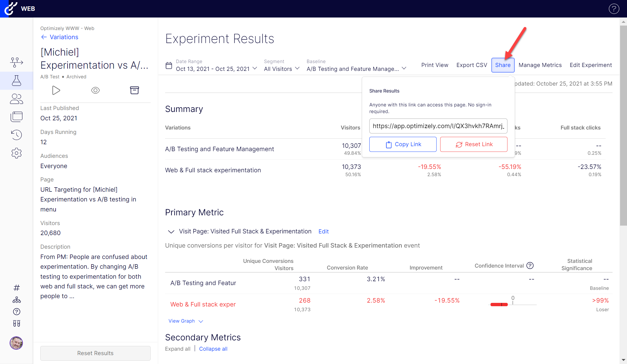Viewport: 627px width, 364px height.
Task: Open the Settings gear sidebar icon
Action: (17, 153)
